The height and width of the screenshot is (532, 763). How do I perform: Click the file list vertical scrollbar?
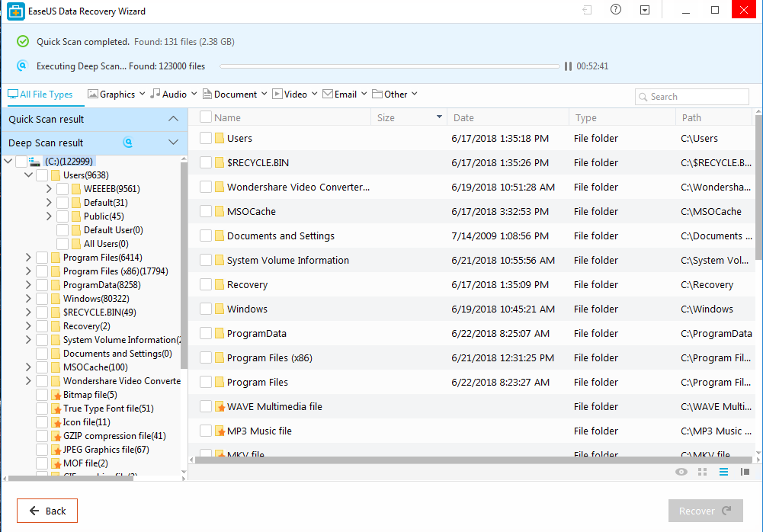coord(758,187)
